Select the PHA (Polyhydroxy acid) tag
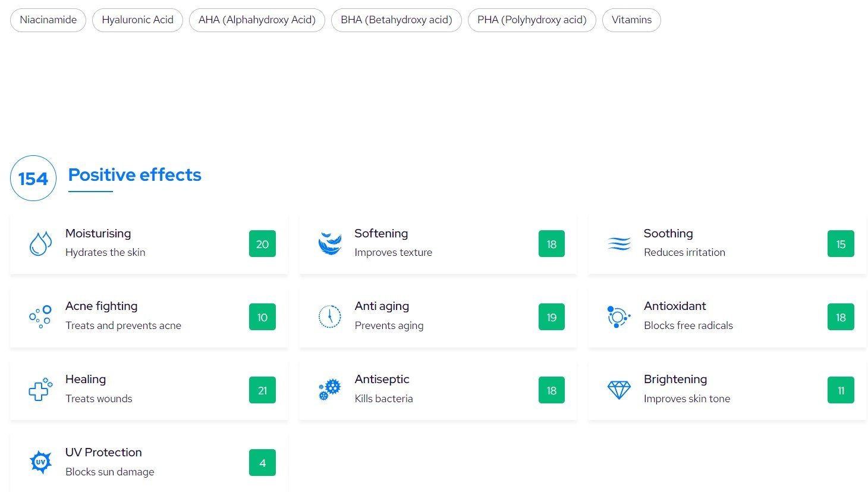Image resolution: width=868 pixels, height=492 pixels. coord(532,20)
